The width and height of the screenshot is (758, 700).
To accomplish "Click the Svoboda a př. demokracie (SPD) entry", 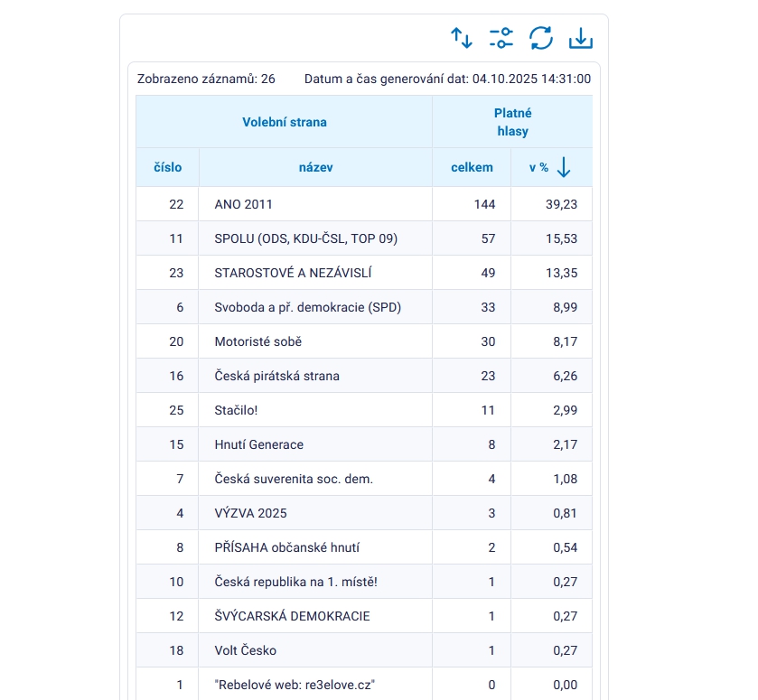I will [307, 307].
